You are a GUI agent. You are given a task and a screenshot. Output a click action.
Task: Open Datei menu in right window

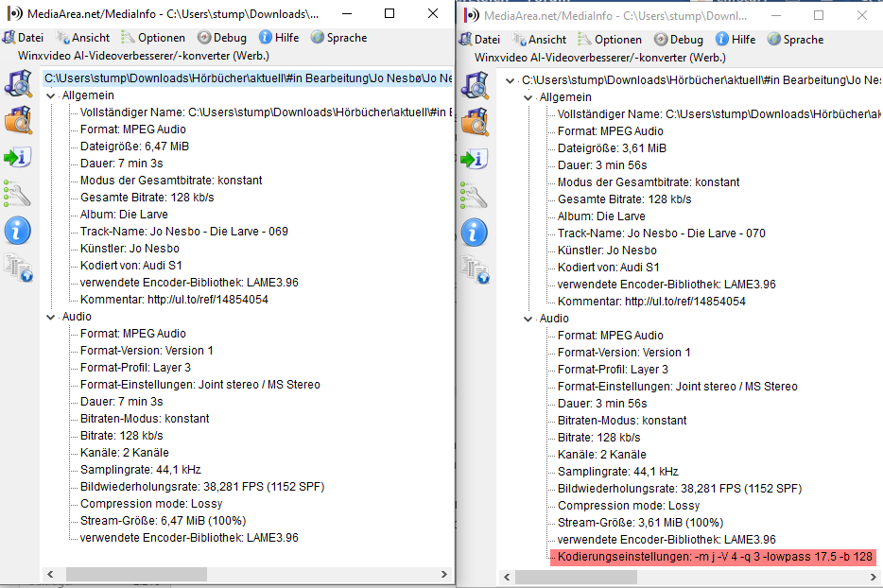coord(480,40)
